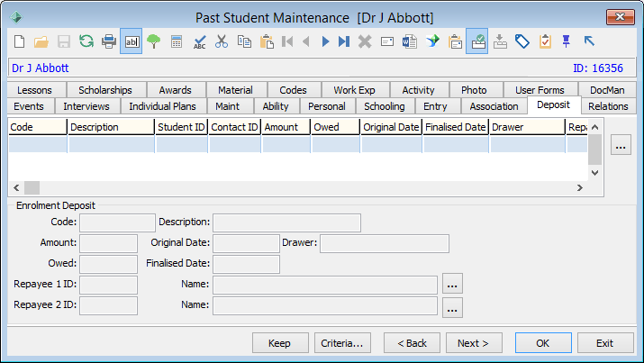Click the New blank page icon
This screenshot has height=363, width=644.
19,41
